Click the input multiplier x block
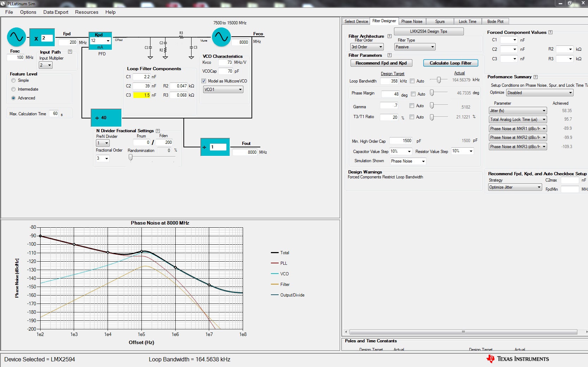 (42, 38)
